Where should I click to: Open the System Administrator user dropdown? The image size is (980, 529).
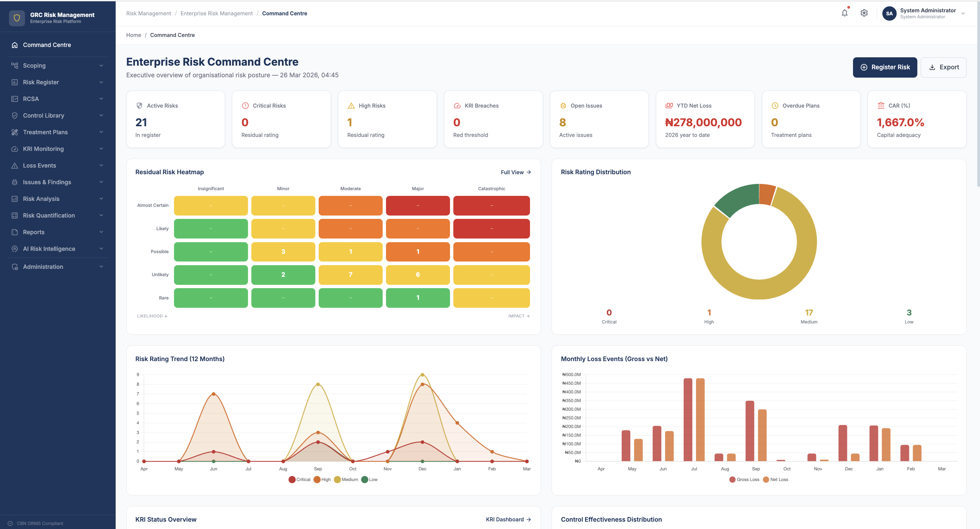pyautogui.click(x=963, y=13)
